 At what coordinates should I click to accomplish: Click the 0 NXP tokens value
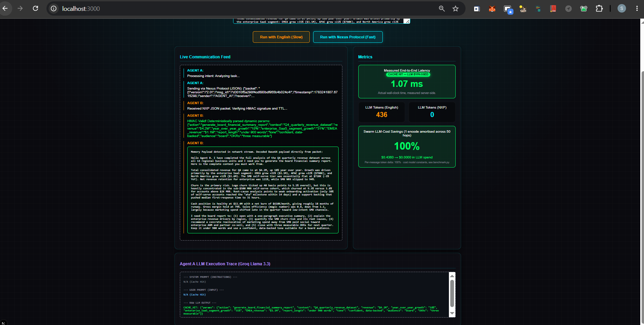[432, 115]
